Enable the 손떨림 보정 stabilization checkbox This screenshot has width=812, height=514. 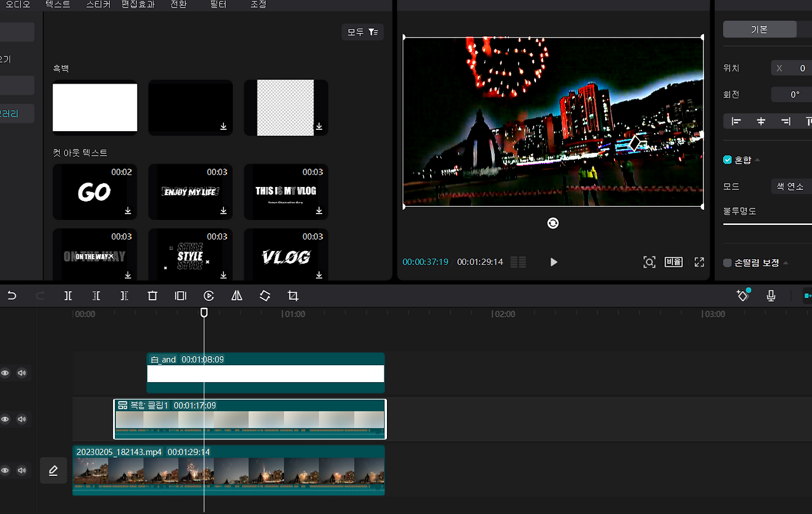[x=728, y=262]
